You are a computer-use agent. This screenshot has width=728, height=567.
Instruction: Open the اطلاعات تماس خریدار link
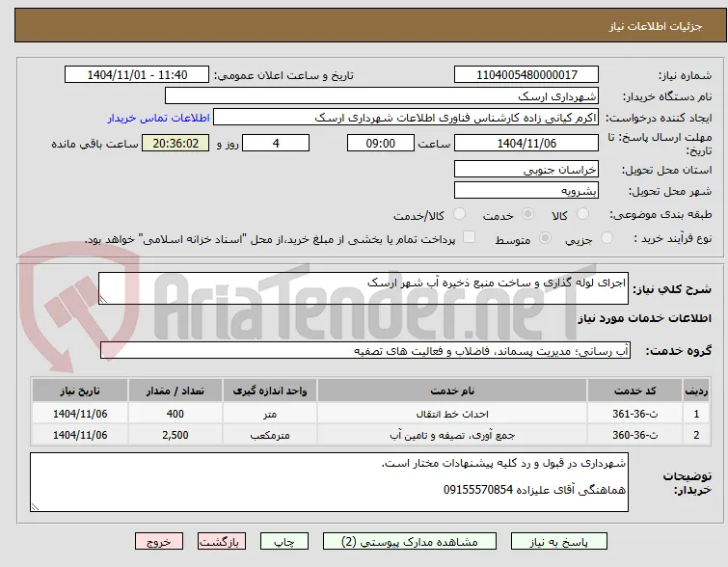159,118
